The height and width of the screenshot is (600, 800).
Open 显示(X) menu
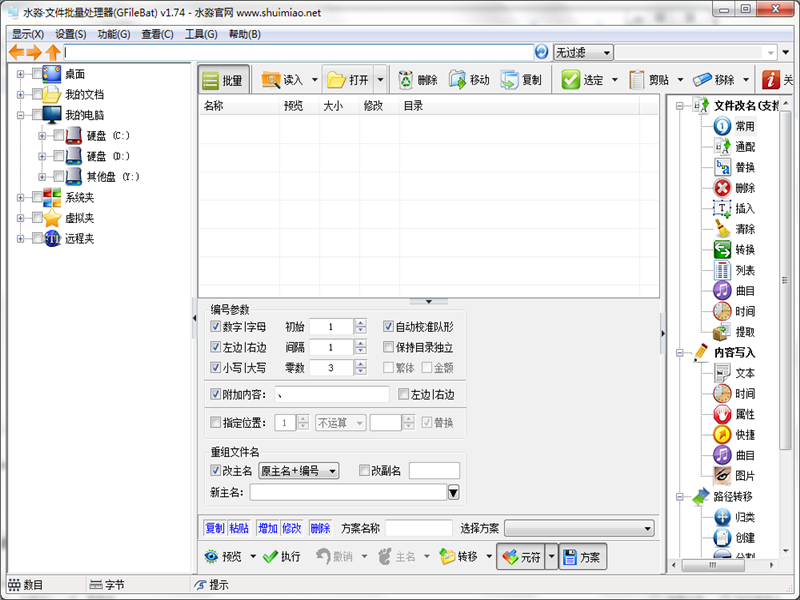(28, 34)
